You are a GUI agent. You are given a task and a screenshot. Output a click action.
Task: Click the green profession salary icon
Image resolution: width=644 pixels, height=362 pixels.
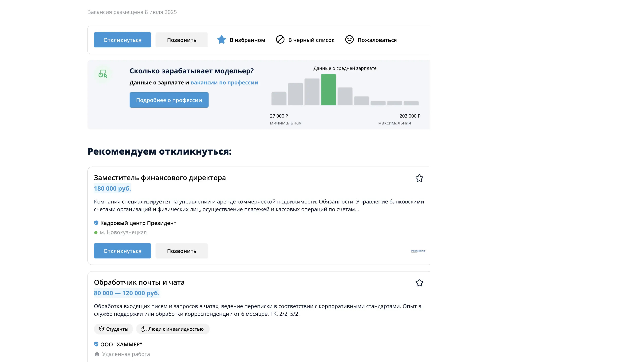(103, 74)
